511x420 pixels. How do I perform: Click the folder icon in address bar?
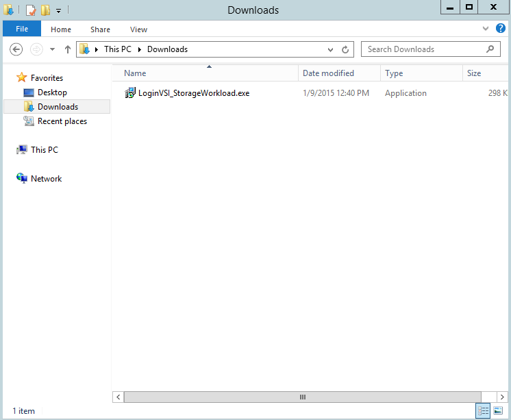(x=85, y=49)
